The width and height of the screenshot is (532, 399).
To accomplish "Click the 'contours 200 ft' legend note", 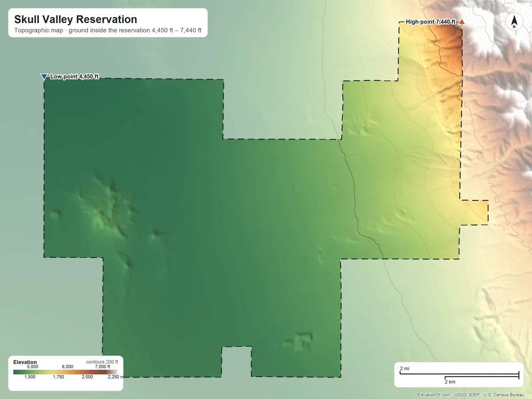I will click(x=102, y=362).
